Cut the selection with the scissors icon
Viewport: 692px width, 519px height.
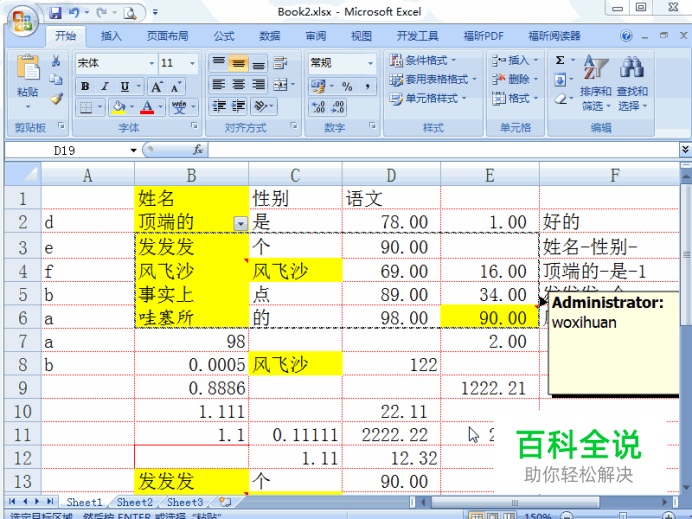tap(56, 61)
